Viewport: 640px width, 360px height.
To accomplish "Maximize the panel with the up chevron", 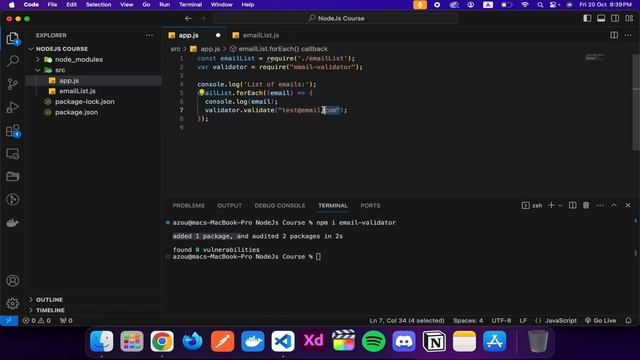I will click(x=614, y=205).
